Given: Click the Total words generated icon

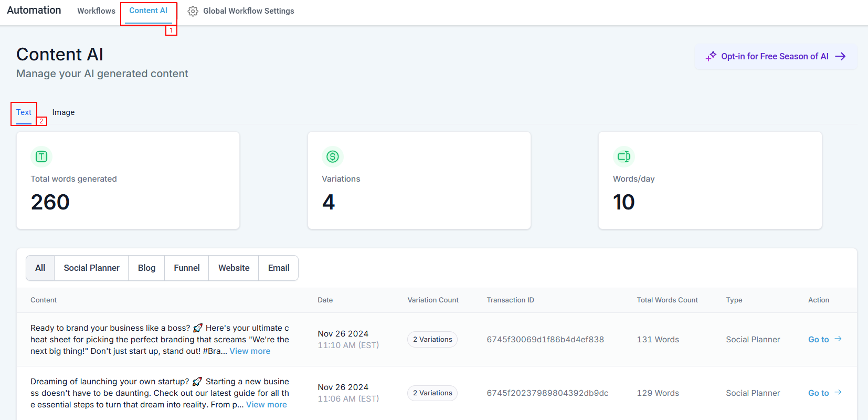Looking at the screenshot, I should pos(41,156).
